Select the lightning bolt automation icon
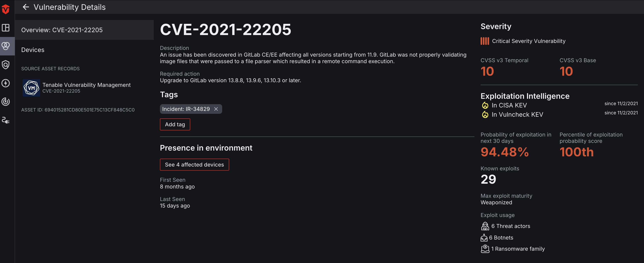 (6, 83)
